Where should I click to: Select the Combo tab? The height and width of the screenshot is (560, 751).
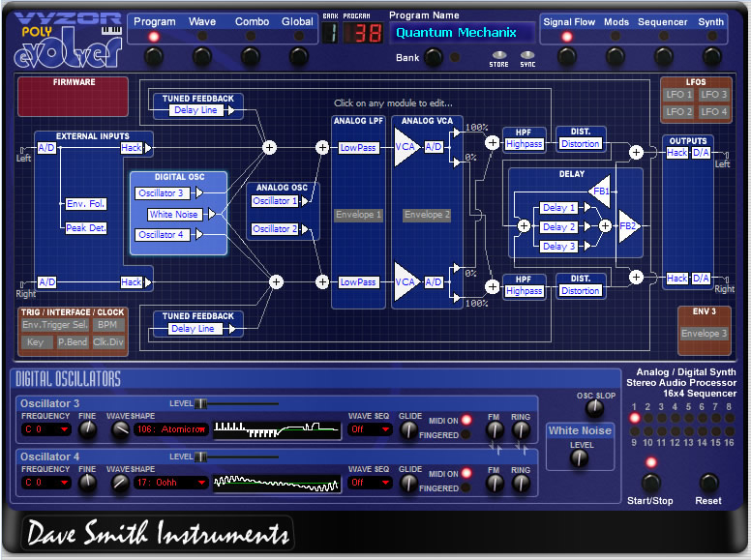coord(252,22)
